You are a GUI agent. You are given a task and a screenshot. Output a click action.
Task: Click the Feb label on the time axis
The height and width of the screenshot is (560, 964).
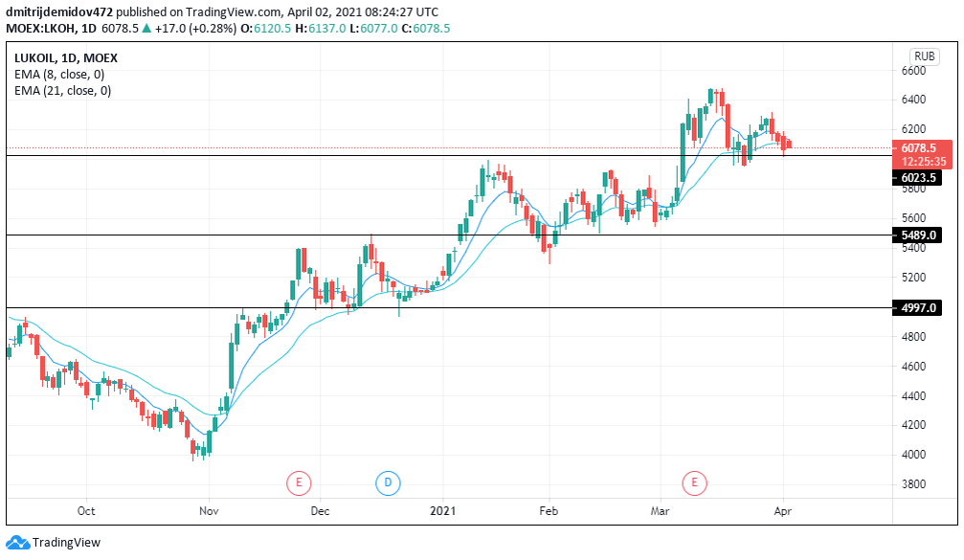point(549,511)
